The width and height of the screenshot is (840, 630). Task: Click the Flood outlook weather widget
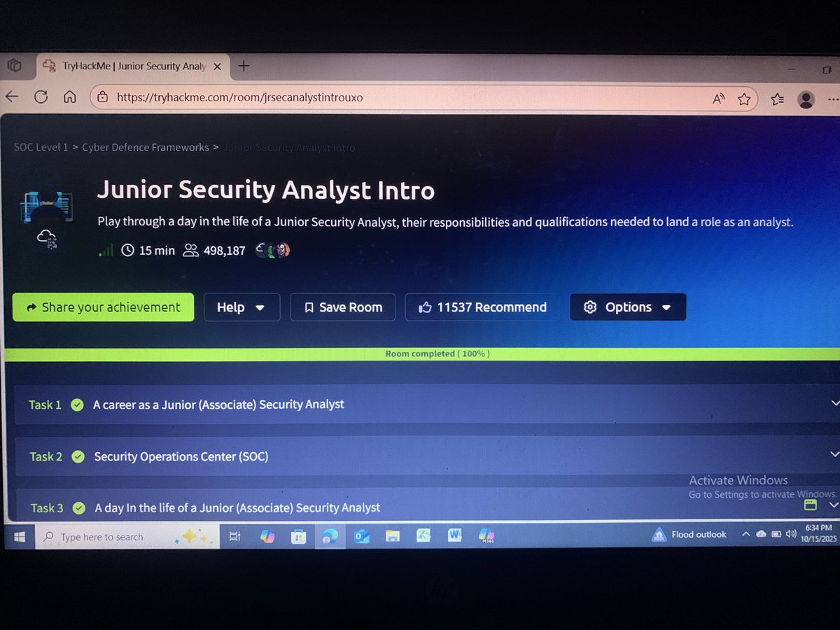click(689, 535)
